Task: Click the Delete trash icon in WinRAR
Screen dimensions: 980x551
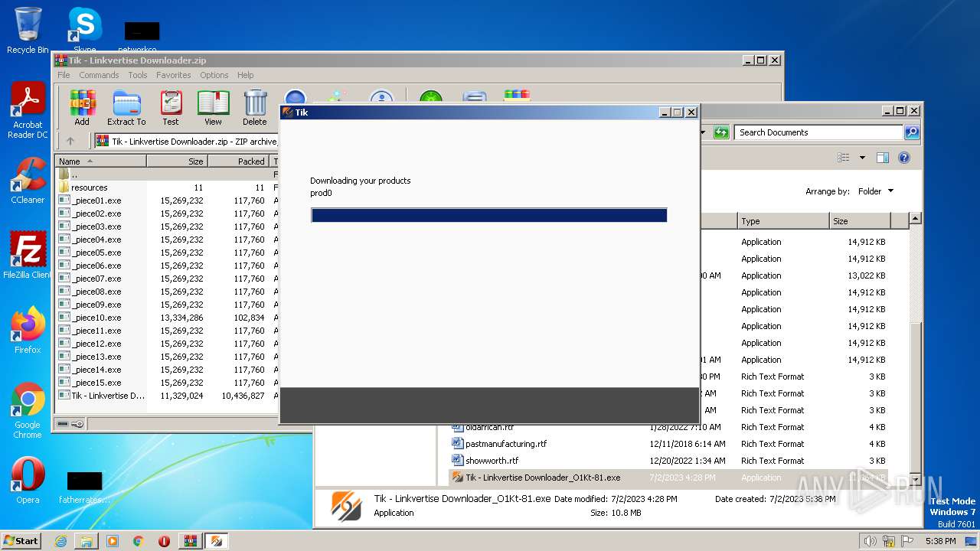Action: 255,107
